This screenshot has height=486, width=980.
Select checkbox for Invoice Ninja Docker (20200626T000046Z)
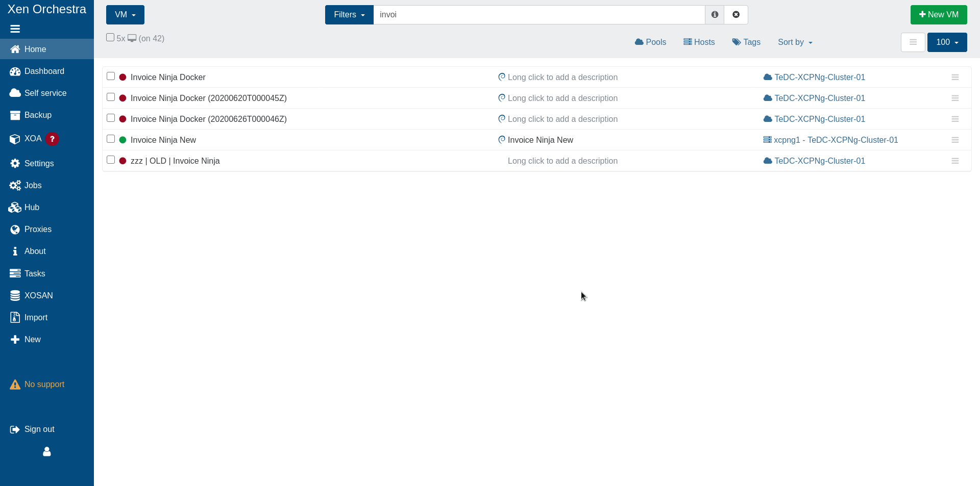(111, 118)
